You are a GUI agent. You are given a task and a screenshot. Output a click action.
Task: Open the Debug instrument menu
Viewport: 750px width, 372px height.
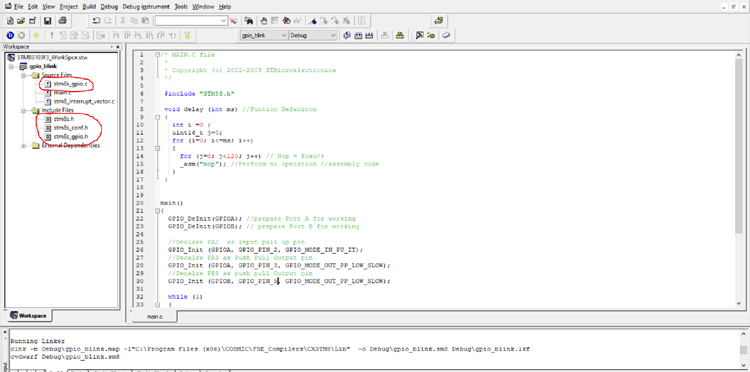tap(146, 7)
